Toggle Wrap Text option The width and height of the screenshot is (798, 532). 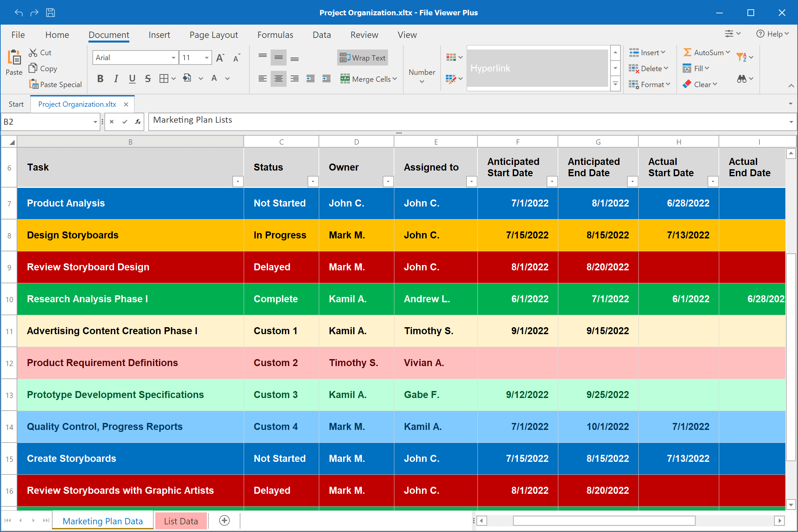pos(363,58)
